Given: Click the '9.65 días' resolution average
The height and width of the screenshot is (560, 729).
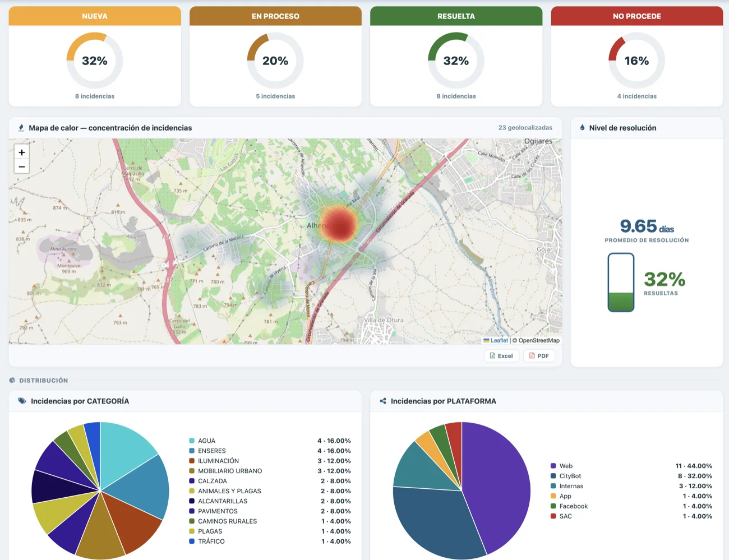Looking at the screenshot, I should [647, 226].
